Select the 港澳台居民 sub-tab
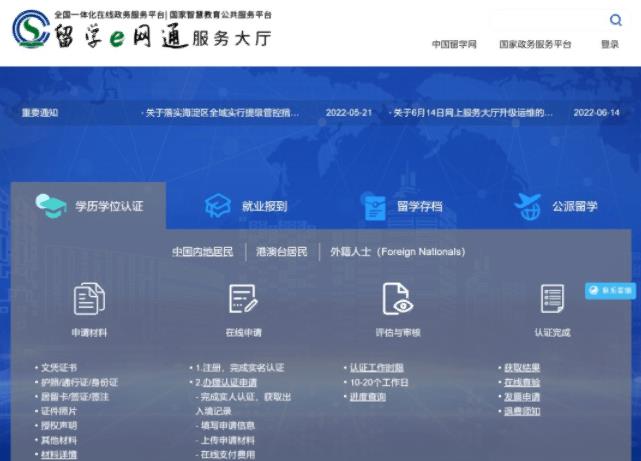The image size is (641, 461). coord(281,252)
